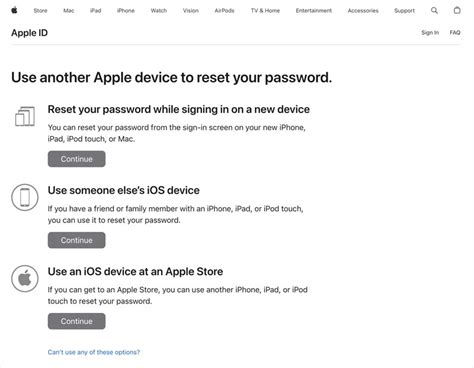Click the Apple Store circle icon
The height and width of the screenshot is (368, 474).
pyautogui.click(x=25, y=278)
